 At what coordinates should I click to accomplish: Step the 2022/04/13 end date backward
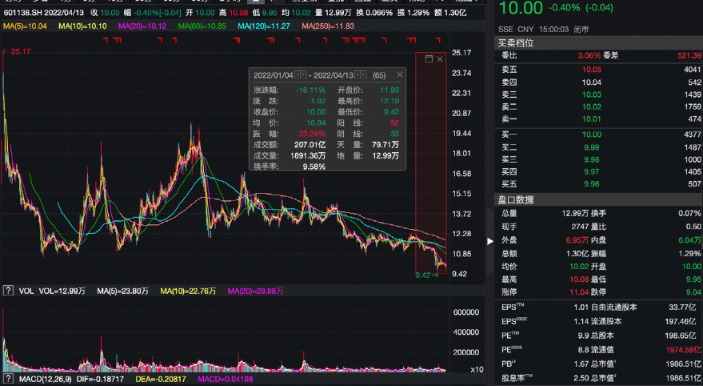click(x=358, y=74)
